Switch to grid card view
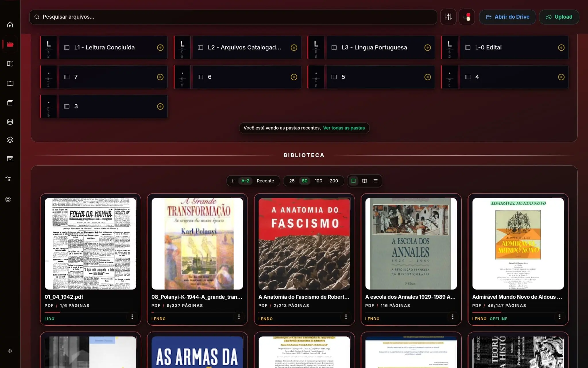The width and height of the screenshot is (588, 368). coord(353,181)
